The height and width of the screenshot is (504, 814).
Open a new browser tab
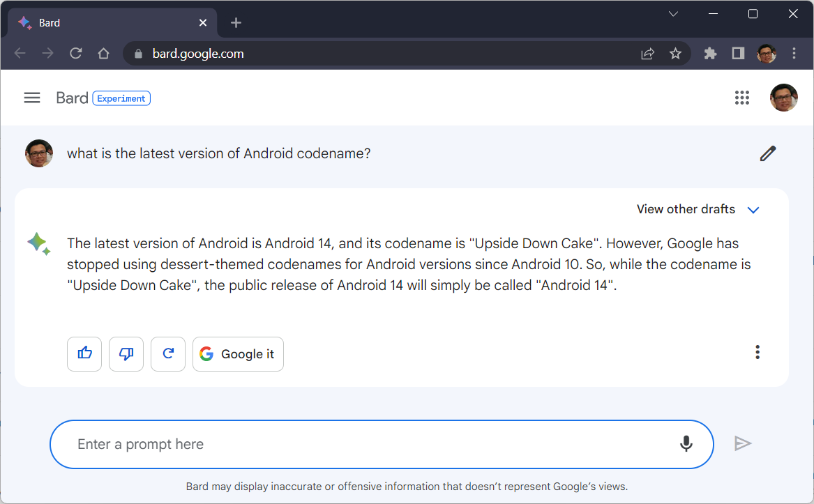pos(236,23)
